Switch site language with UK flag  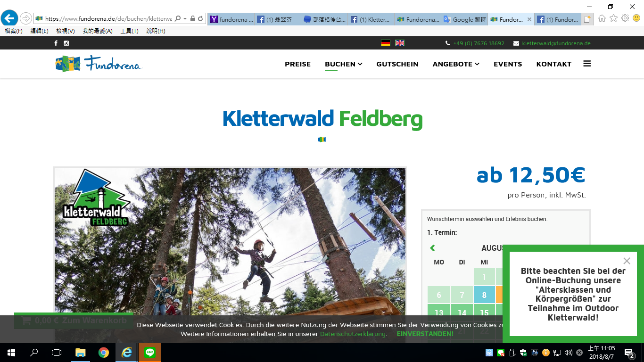tap(400, 43)
